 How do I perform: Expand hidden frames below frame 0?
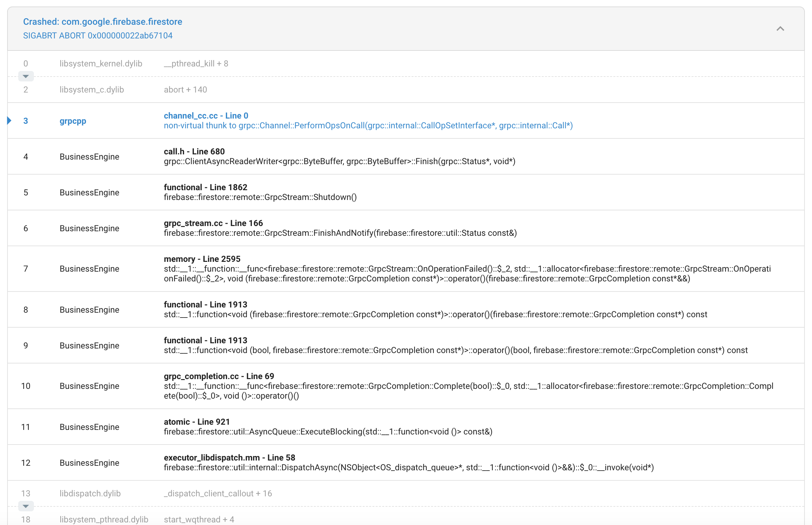click(x=25, y=76)
